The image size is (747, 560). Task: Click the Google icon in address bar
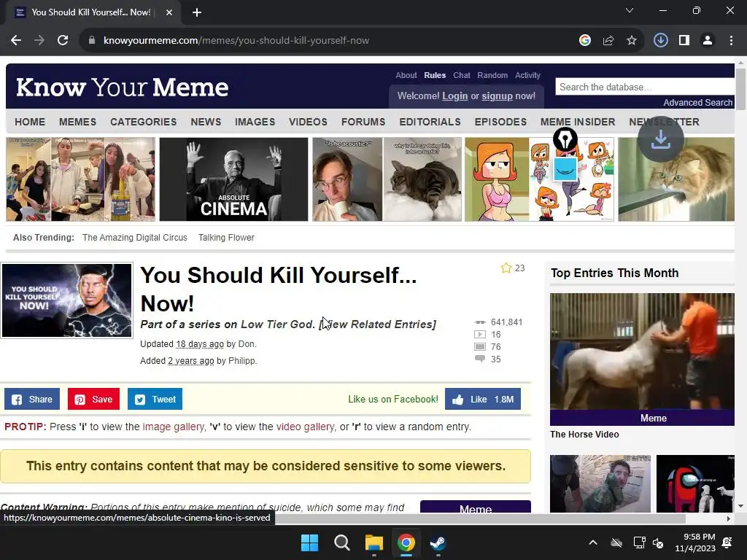click(585, 41)
